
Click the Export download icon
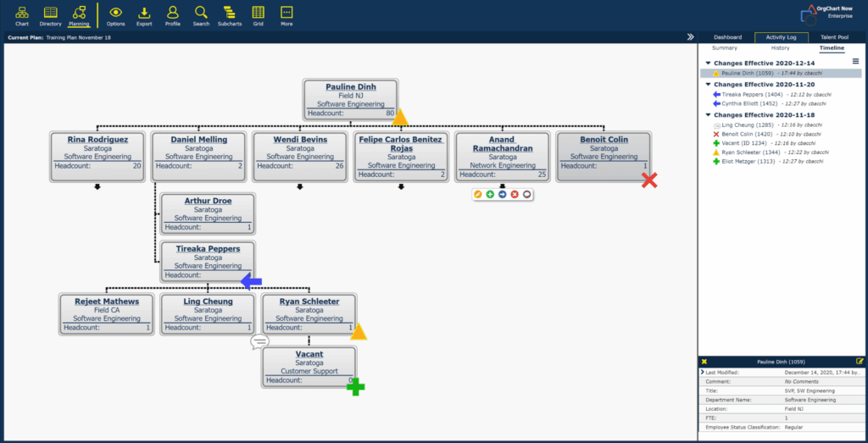[x=144, y=14]
